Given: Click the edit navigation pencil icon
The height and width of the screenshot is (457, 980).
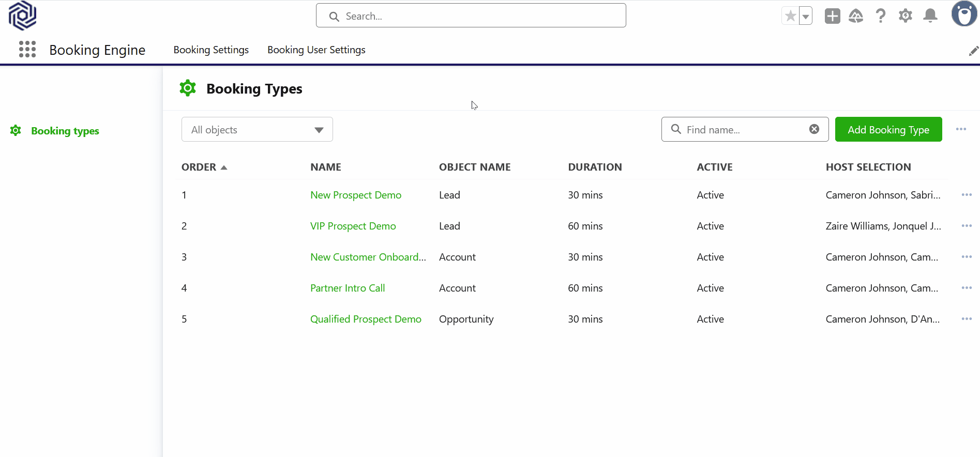Looking at the screenshot, I should [973, 51].
